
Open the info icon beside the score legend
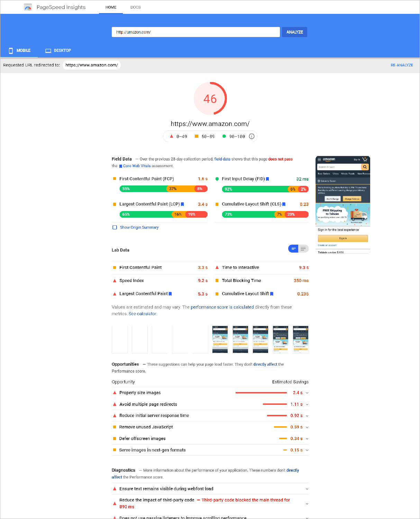252,136
